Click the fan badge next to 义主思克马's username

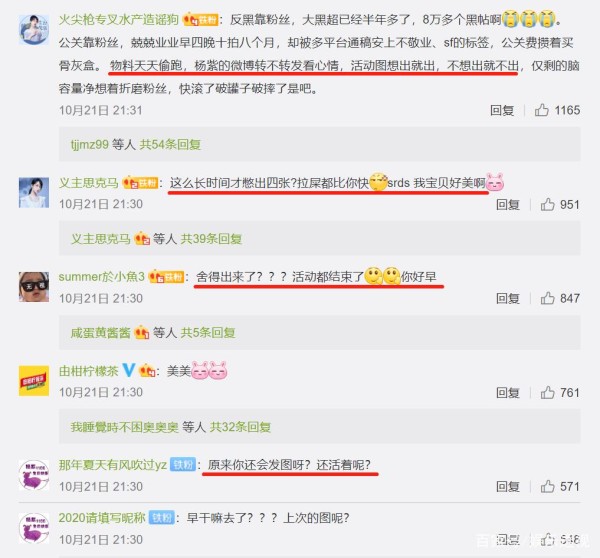pyautogui.click(x=140, y=183)
